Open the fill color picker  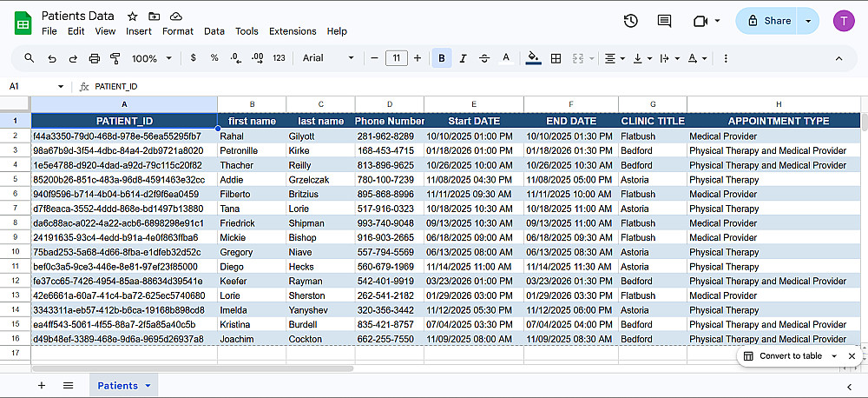(x=533, y=58)
